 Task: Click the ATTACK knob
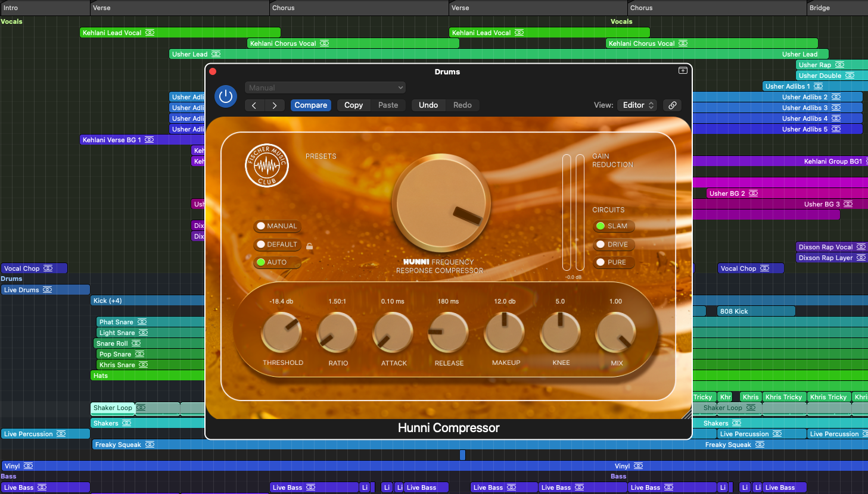tap(393, 333)
